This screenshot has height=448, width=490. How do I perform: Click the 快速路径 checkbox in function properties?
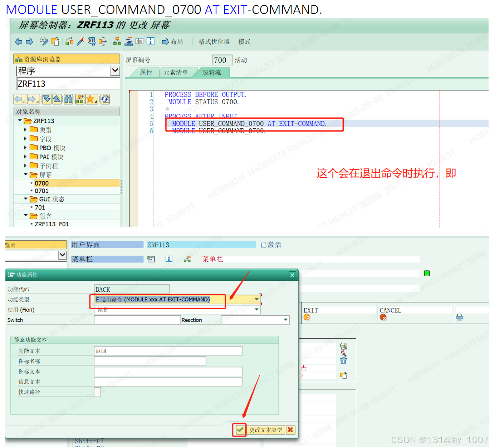pyautogui.click(x=97, y=392)
